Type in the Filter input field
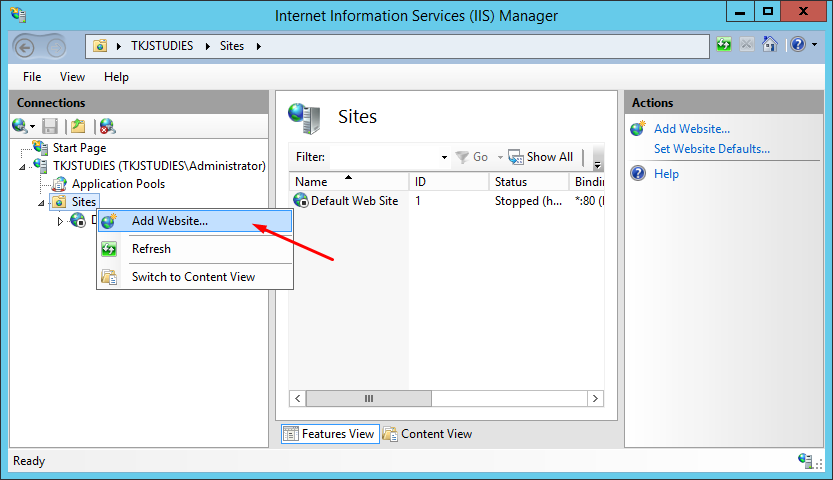Image resolution: width=833 pixels, height=480 pixels. (384, 157)
